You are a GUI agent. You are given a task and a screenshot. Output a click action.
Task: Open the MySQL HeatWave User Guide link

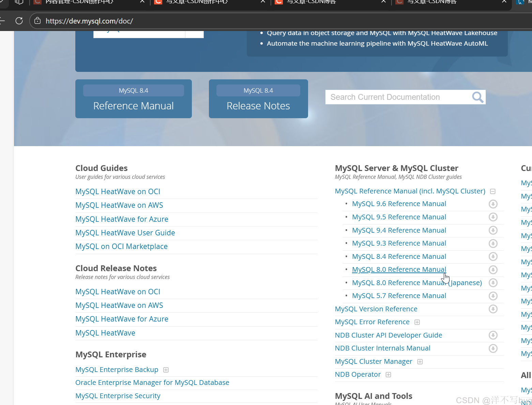(125, 233)
